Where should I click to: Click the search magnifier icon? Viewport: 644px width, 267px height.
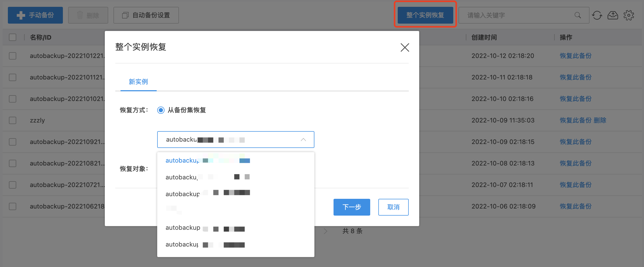[x=577, y=15]
